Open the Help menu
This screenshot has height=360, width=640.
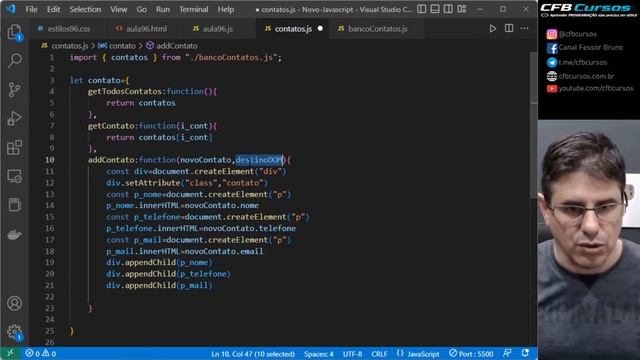coord(225,9)
